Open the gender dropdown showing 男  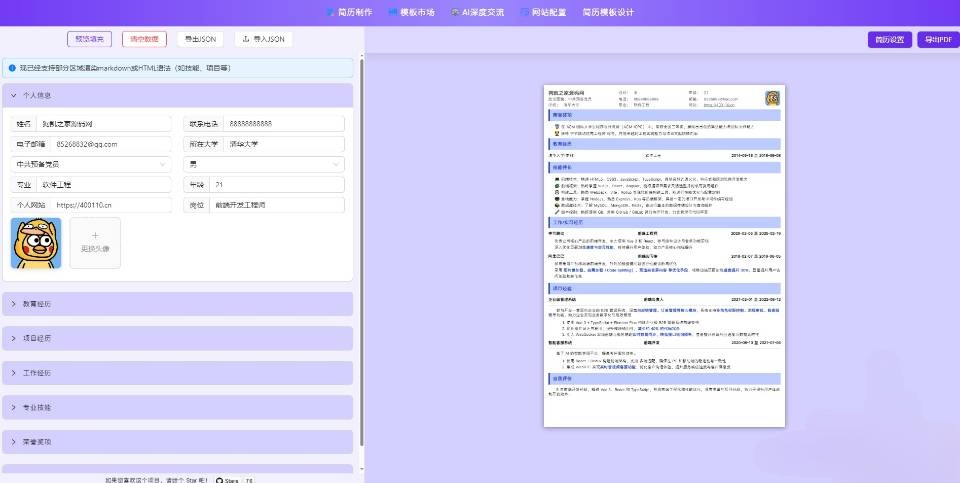[x=264, y=164]
